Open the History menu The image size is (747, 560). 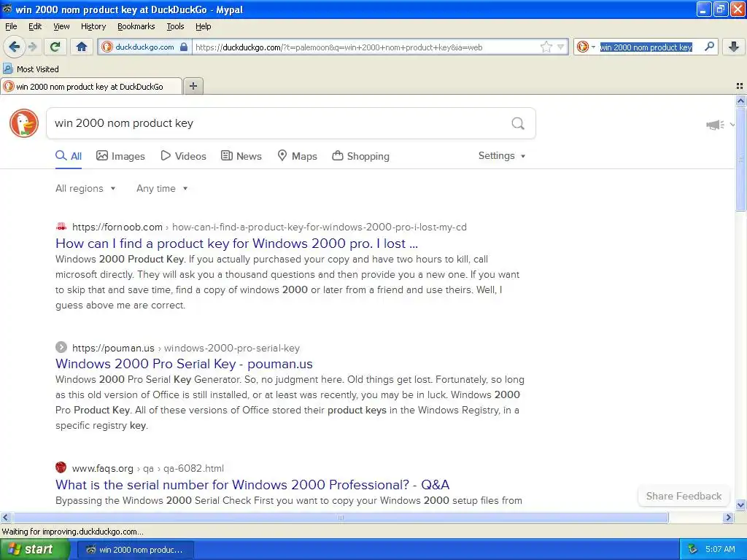(x=93, y=26)
